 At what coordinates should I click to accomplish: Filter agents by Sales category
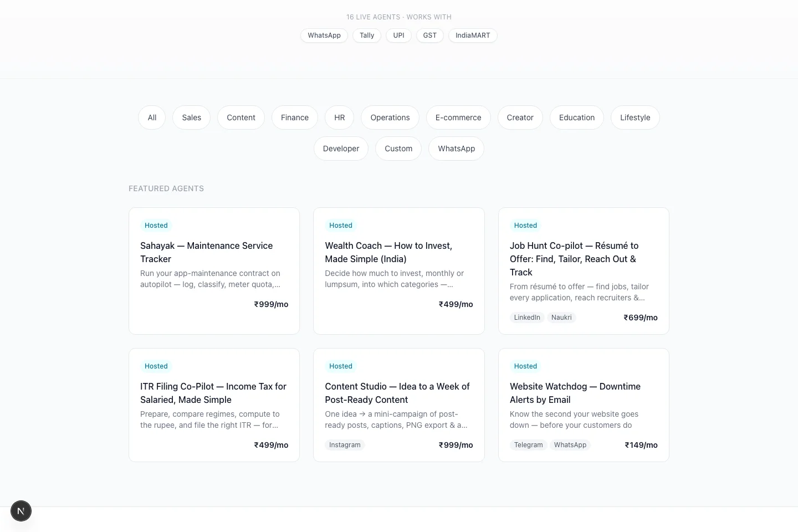[192, 117]
